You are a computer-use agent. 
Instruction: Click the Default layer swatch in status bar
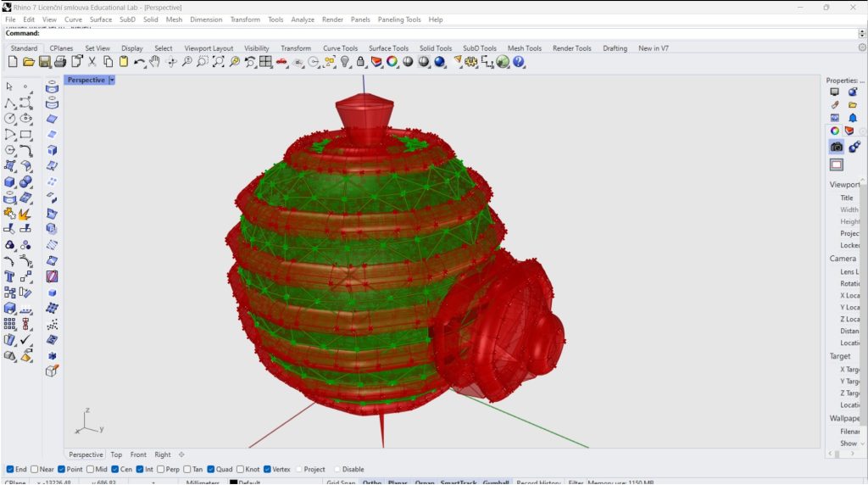(x=234, y=482)
